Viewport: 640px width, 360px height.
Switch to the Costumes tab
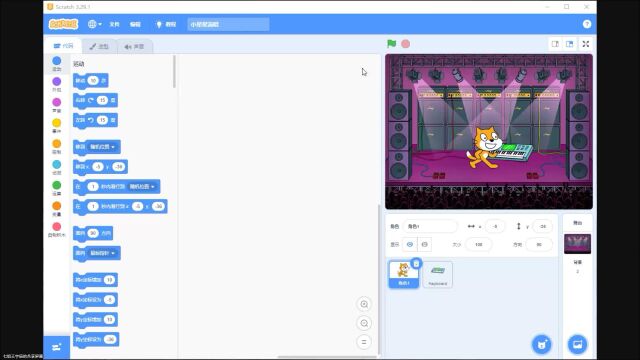point(99,47)
